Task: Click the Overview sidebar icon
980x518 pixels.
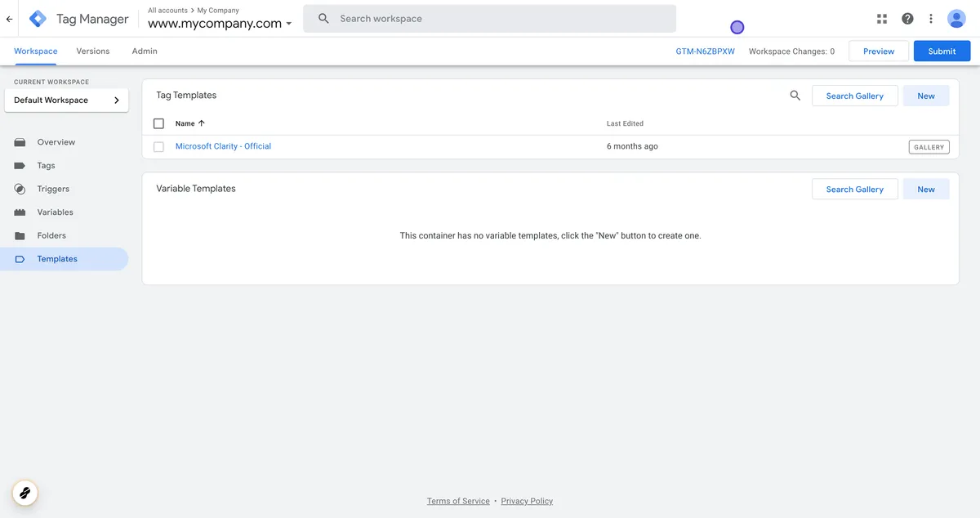Action: 20,142
